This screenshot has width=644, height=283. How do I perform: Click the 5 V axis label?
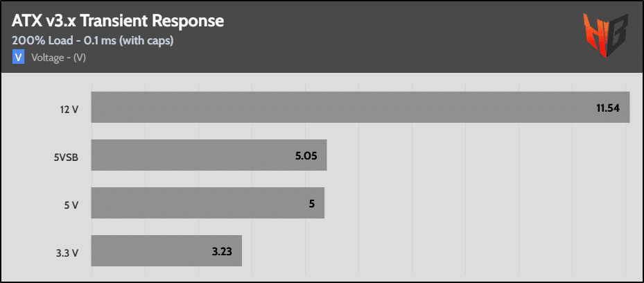pyautogui.click(x=71, y=205)
